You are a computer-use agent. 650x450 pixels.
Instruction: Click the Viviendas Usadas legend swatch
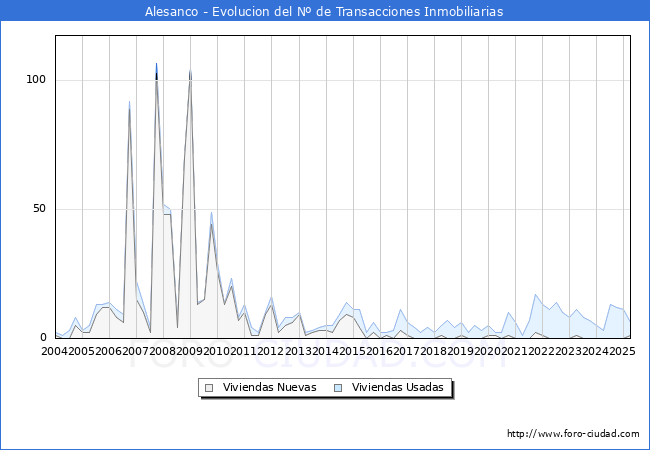(x=338, y=388)
